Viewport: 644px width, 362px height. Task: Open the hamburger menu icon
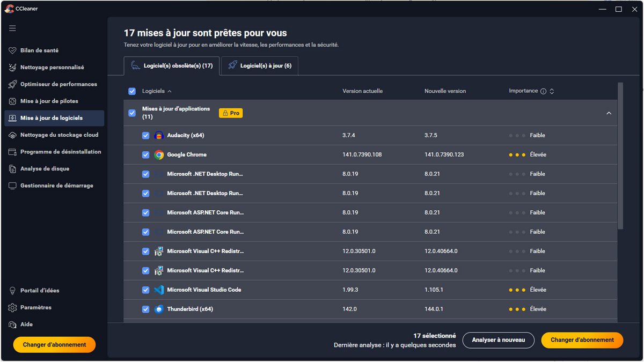[x=12, y=28]
